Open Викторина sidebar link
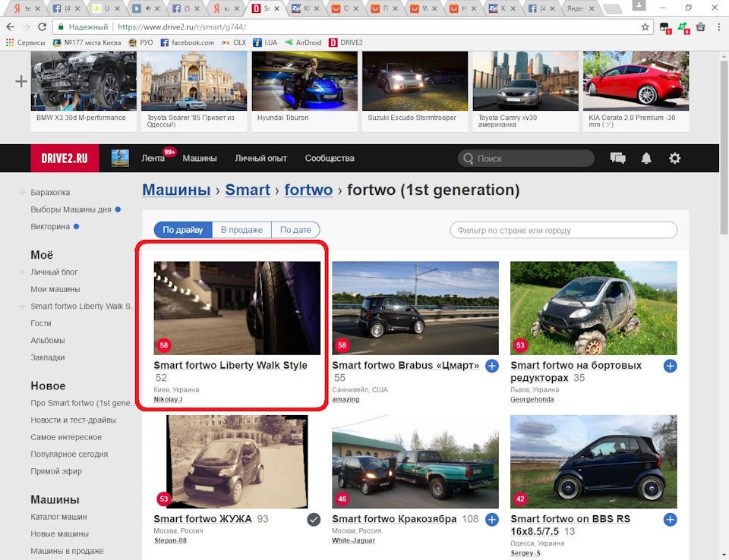 (x=50, y=227)
